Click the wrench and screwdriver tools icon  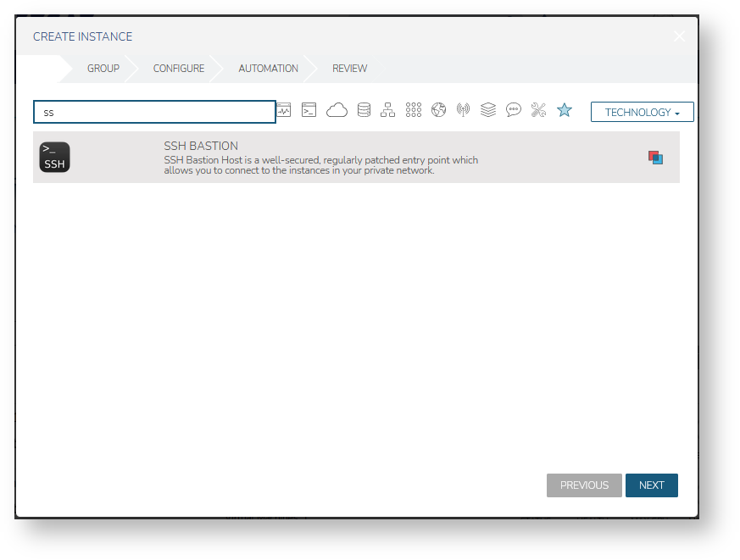(538, 110)
